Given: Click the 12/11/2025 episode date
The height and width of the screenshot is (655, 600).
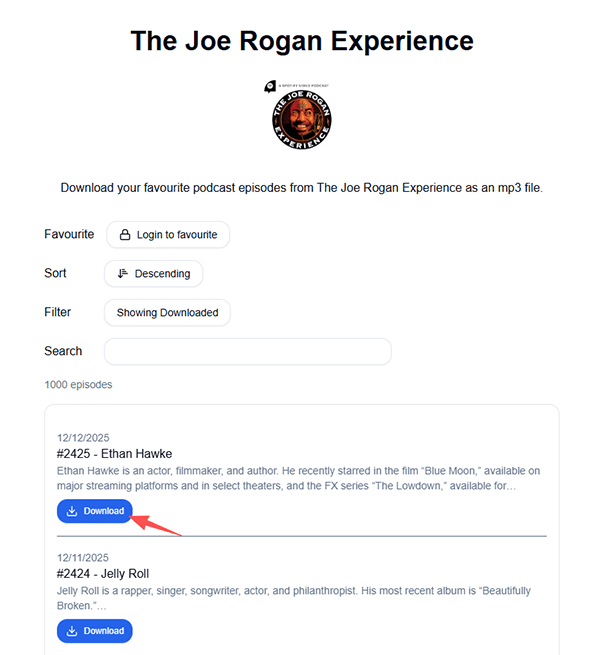Looking at the screenshot, I should click(83, 558).
